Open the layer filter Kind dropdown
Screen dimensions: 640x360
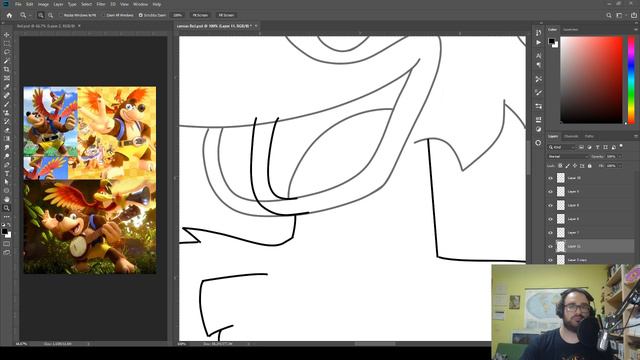562,147
